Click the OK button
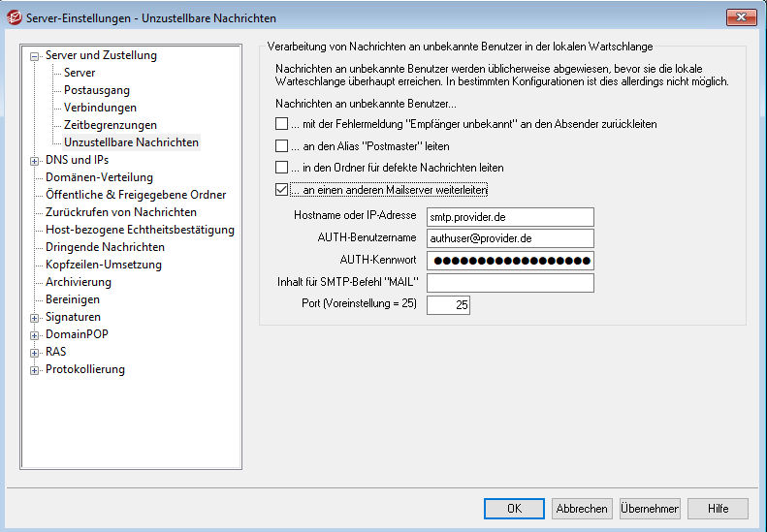Screen dimensions: 767x532 point(514,509)
